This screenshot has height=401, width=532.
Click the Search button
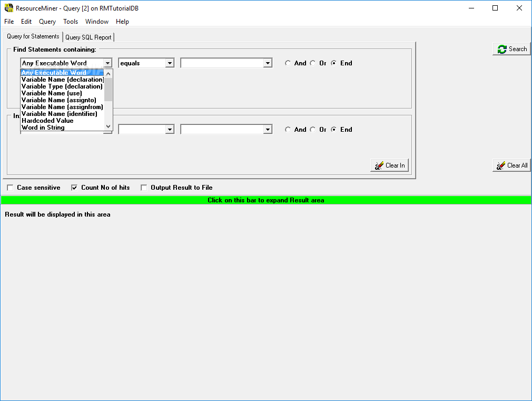click(x=511, y=49)
